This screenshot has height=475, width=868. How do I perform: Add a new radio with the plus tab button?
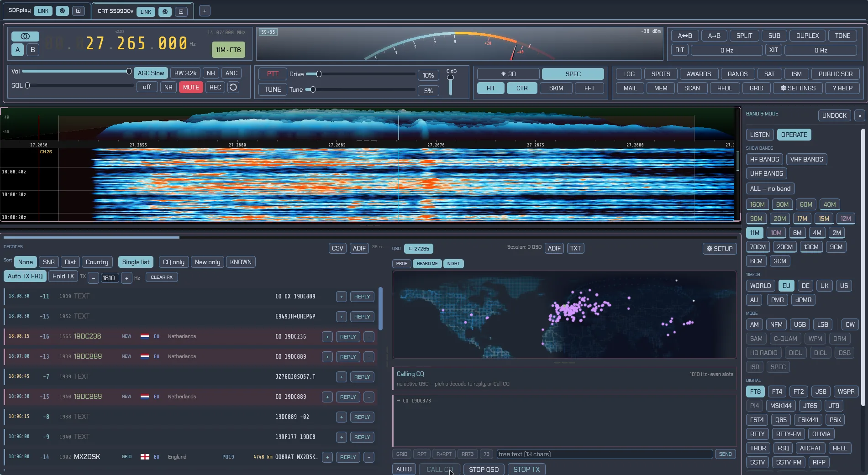click(205, 11)
